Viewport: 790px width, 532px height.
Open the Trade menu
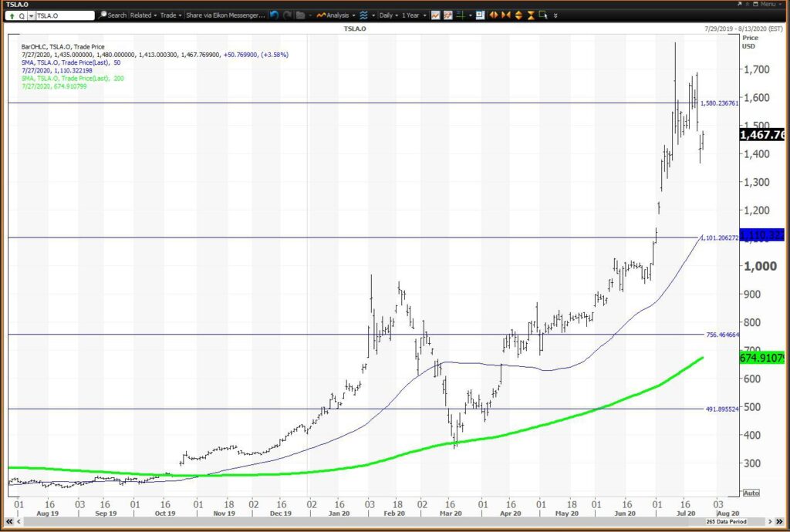point(170,15)
